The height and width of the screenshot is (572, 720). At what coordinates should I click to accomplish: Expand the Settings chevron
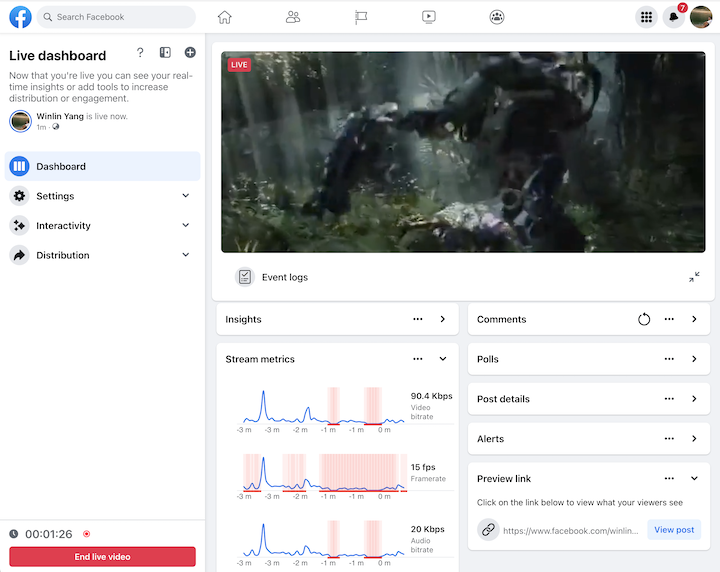tap(186, 196)
